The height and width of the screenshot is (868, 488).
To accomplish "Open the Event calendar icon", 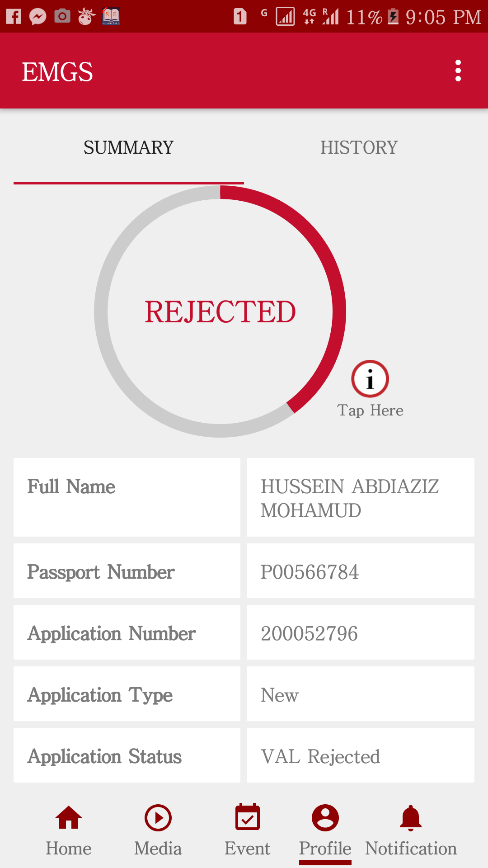I will (248, 818).
